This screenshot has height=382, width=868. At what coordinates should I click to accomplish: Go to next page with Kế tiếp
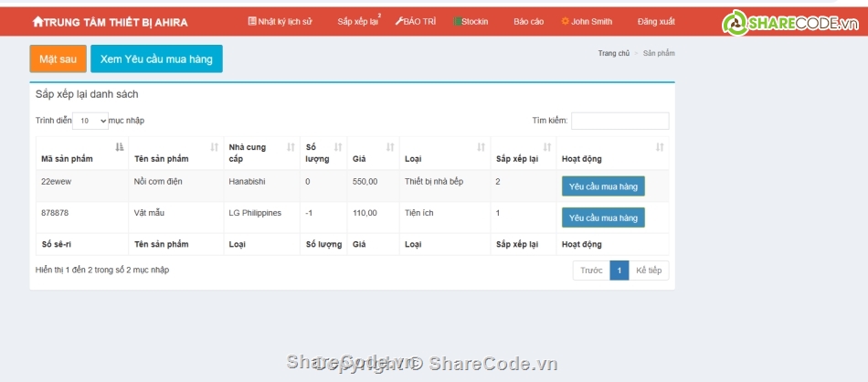649,271
